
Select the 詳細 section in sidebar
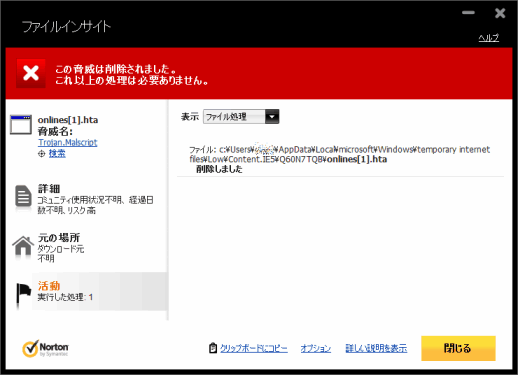coord(86,199)
